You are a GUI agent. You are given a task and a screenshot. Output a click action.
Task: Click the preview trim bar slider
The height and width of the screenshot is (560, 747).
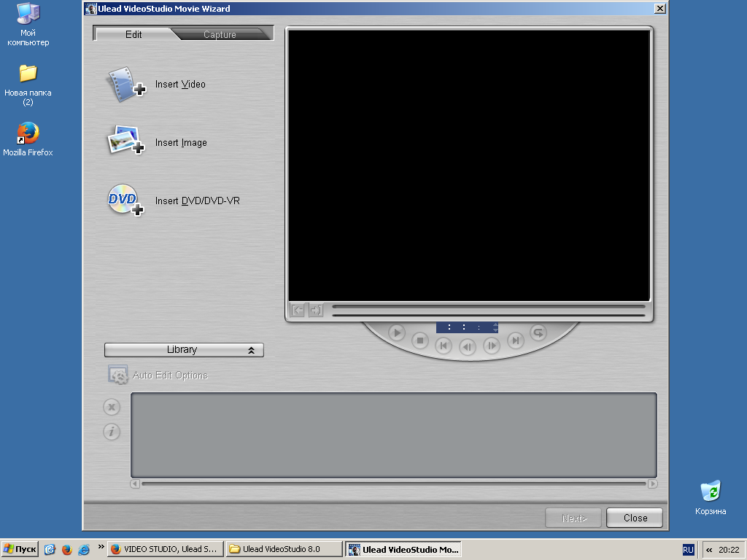[488, 306]
